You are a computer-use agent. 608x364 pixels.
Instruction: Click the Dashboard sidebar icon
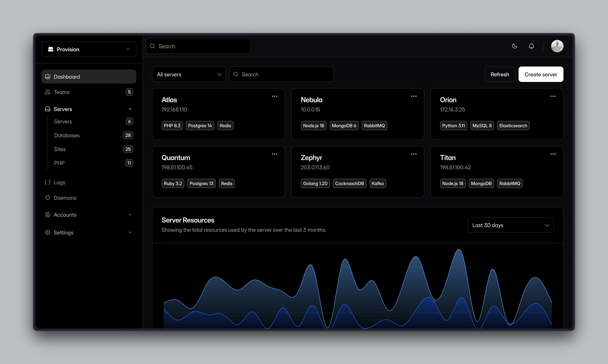48,76
